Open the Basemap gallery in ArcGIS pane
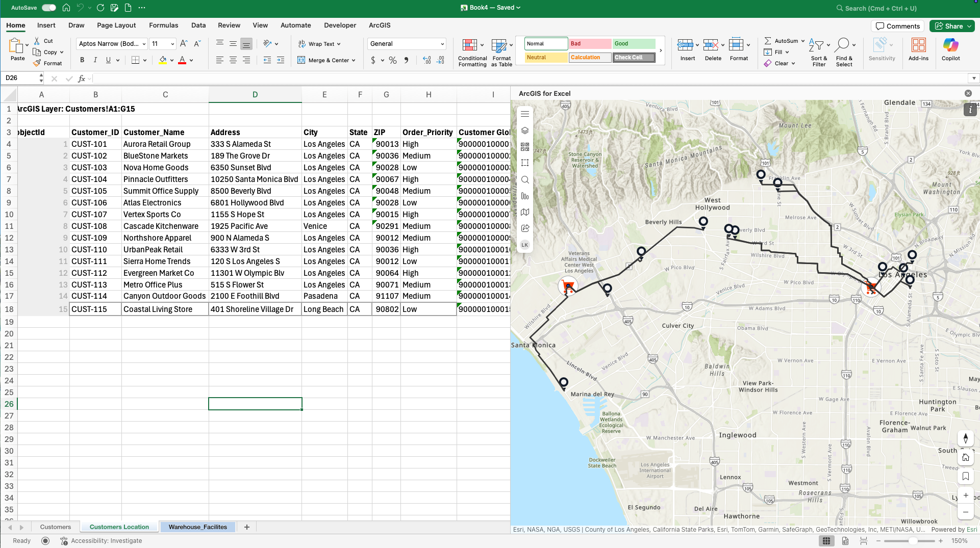 click(525, 147)
